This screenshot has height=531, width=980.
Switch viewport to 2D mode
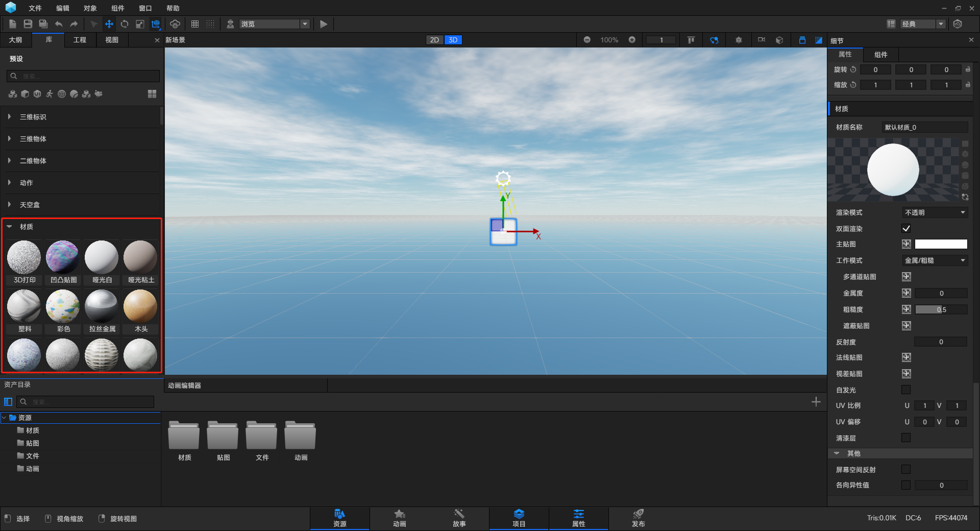(x=434, y=40)
